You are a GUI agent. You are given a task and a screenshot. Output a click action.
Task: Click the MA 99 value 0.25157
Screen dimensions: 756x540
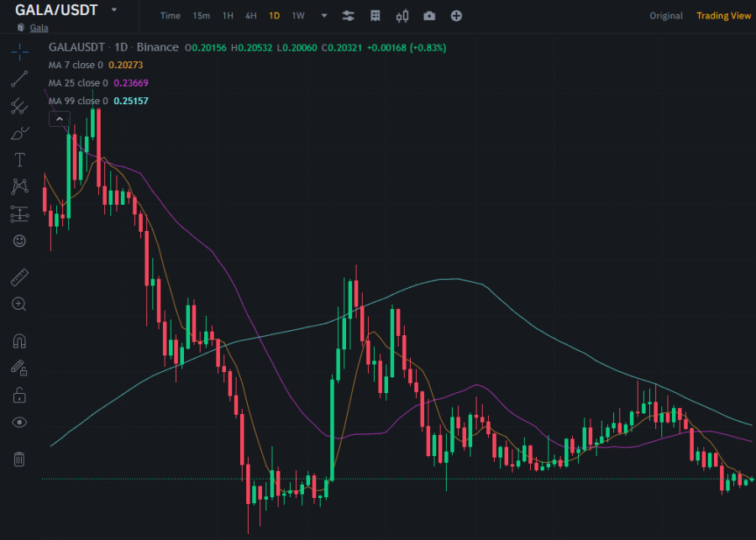pyautogui.click(x=131, y=101)
